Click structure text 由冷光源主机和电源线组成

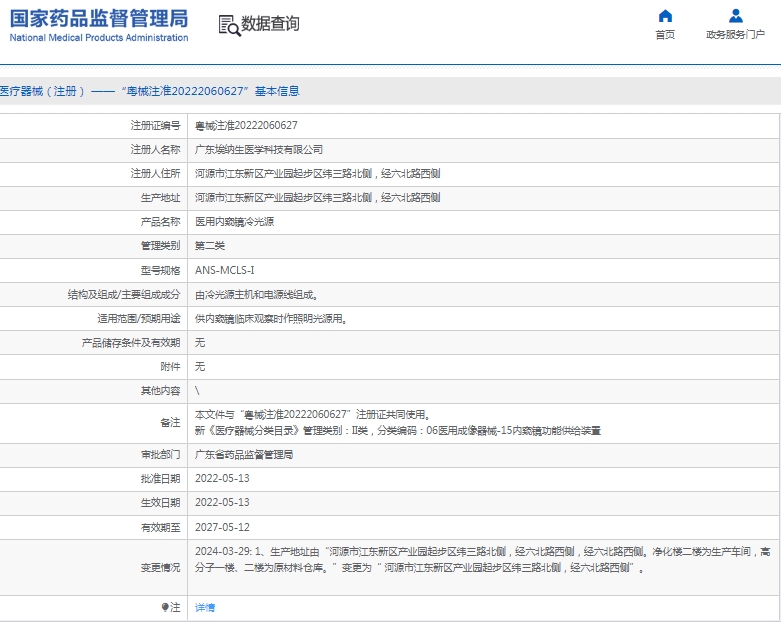click(257, 295)
